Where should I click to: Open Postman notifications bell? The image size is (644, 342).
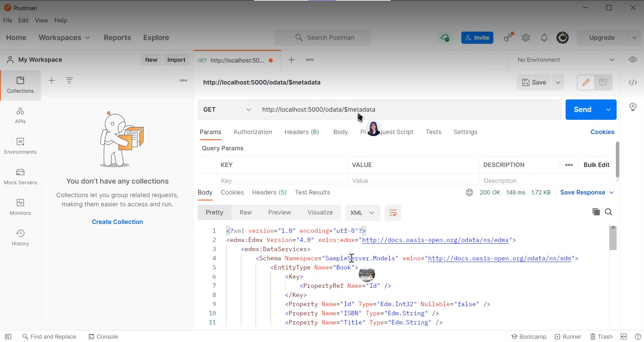click(544, 37)
